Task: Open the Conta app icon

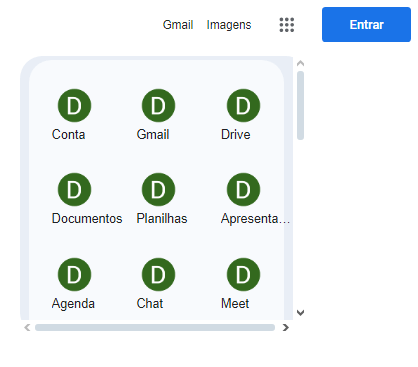Action: (x=74, y=105)
